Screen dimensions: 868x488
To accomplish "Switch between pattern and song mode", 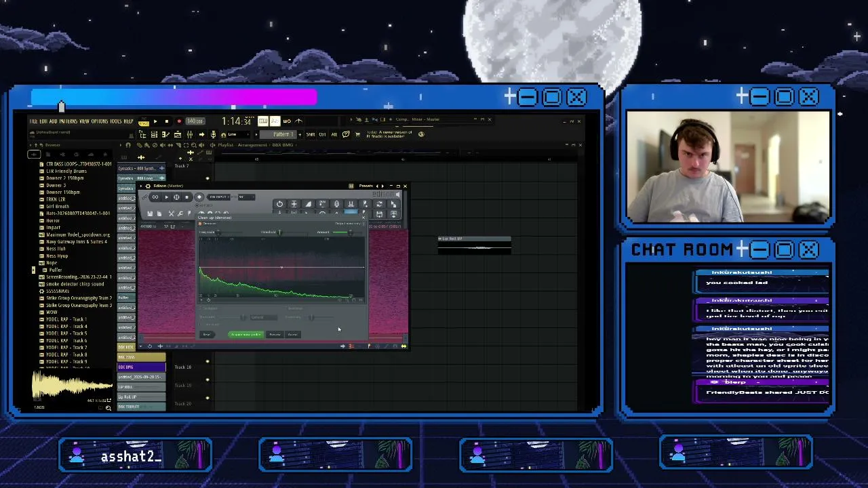I will pos(144,122).
